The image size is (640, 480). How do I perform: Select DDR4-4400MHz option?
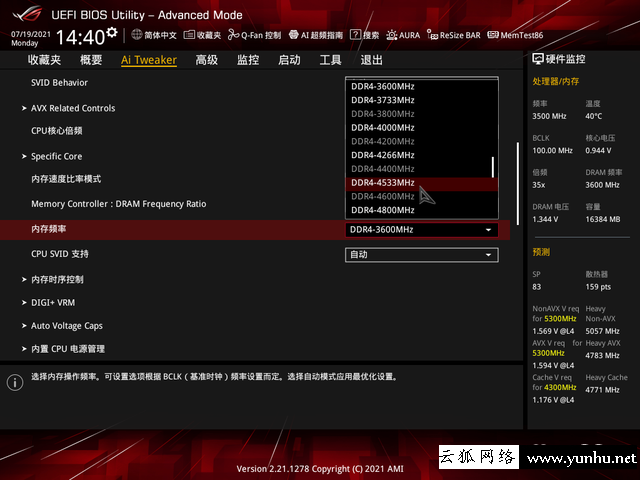421,169
